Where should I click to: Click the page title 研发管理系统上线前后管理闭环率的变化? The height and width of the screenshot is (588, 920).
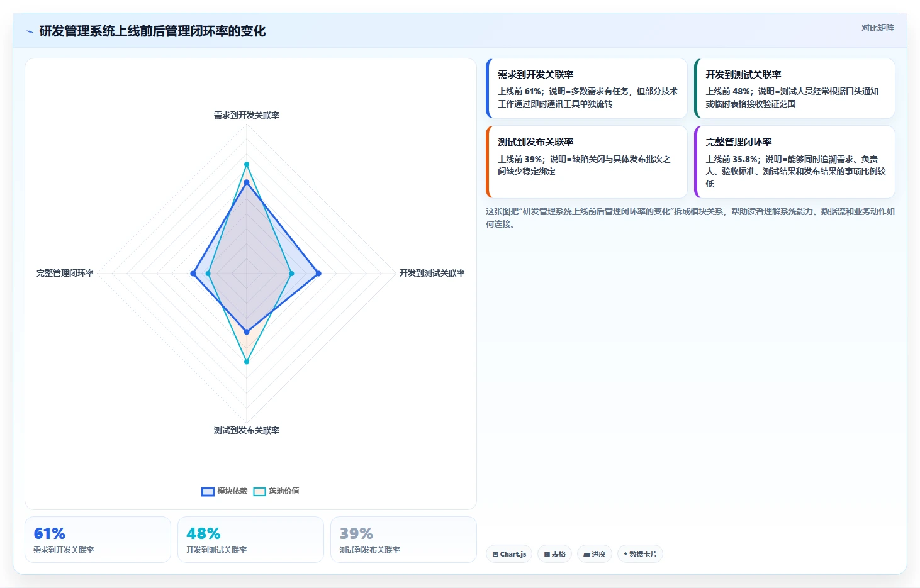pos(152,31)
